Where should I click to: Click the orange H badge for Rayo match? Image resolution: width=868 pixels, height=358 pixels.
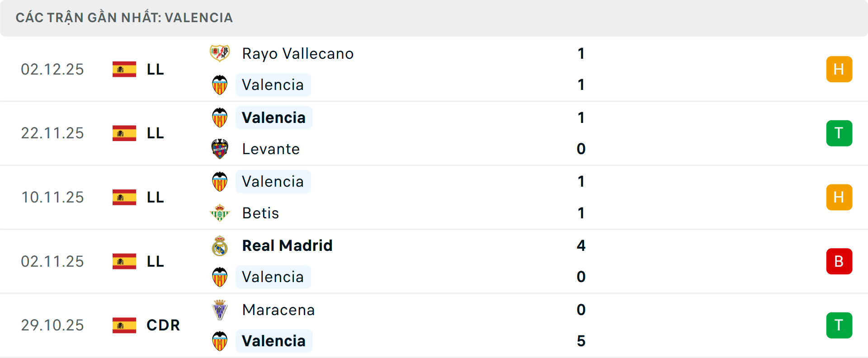coord(839,69)
